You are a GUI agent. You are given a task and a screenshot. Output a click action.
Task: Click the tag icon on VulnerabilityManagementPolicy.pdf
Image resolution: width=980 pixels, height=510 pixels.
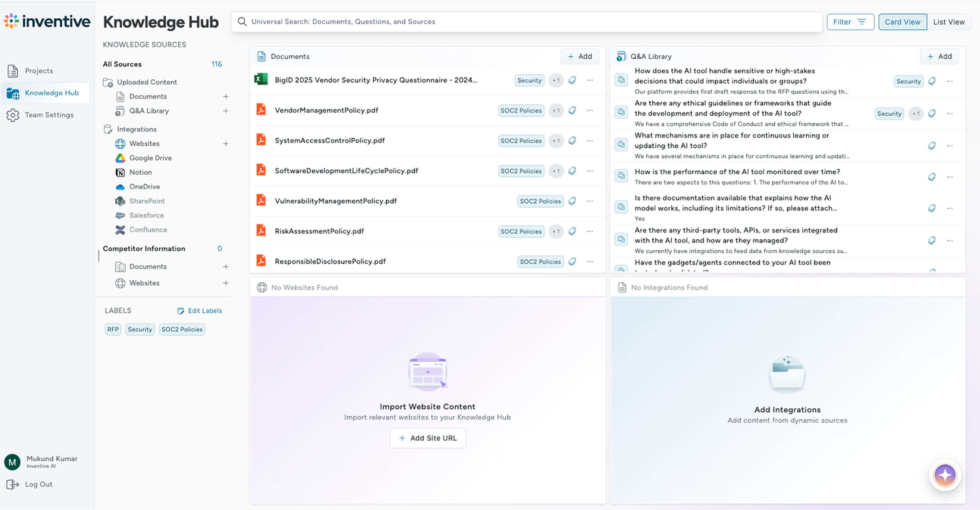572,201
